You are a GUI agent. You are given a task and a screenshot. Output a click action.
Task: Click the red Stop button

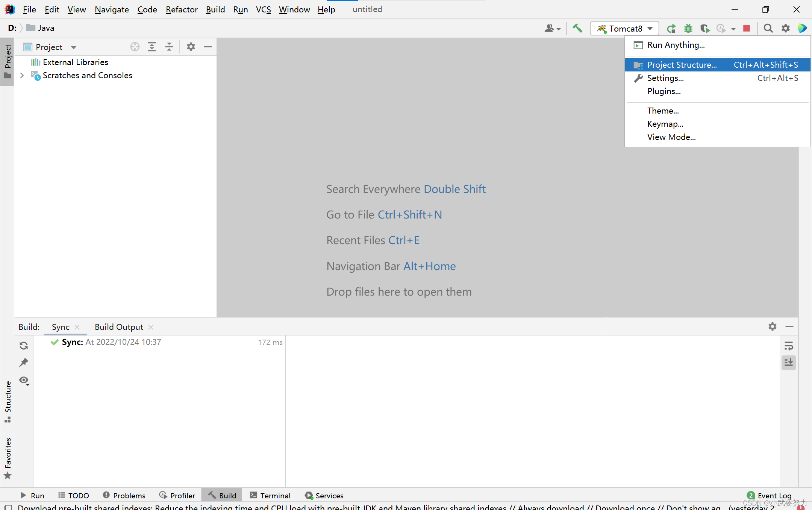747,28
